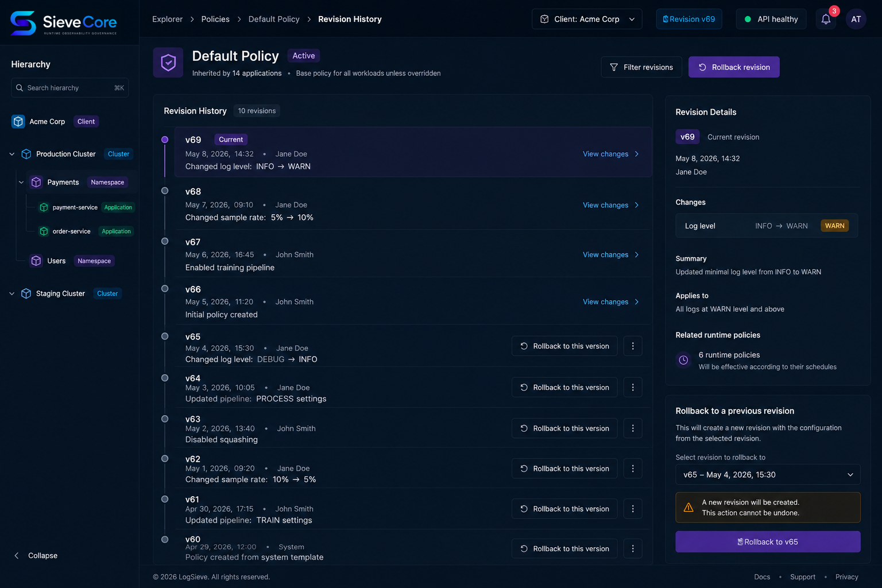
Task: Select the v66 timeline marker dot
Action: pos(165,289)
